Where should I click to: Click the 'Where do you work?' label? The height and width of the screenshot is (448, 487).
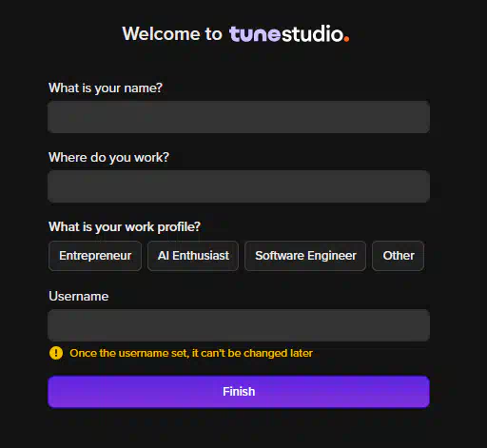(108, 158)
